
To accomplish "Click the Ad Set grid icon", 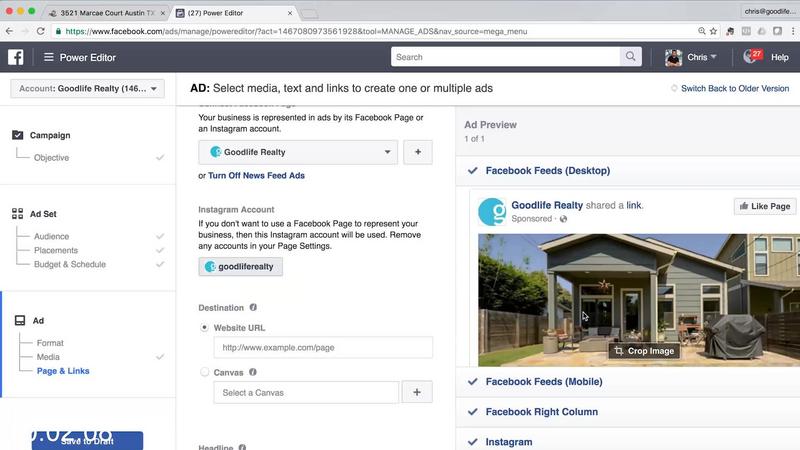I will coord(17,214).
